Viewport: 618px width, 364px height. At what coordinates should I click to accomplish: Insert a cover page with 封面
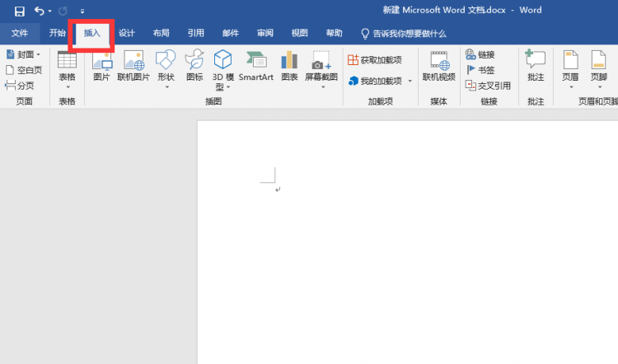pyautogui.click(x=24, y=54)
